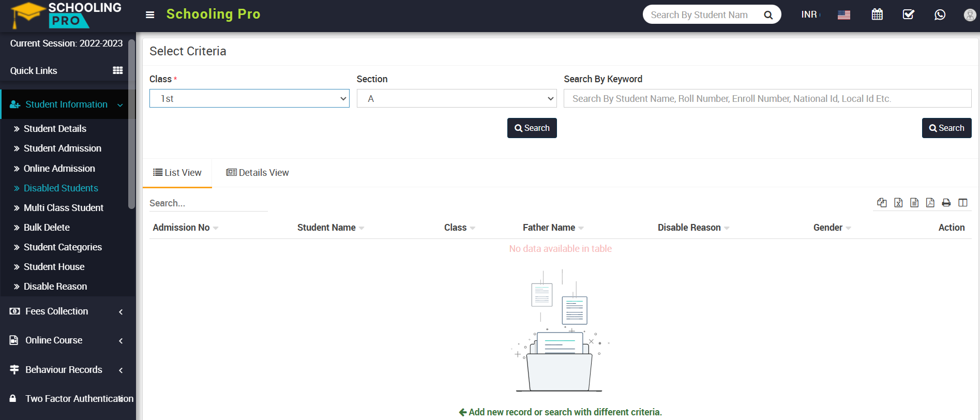This screenshot has width=980, height=420.
Task: Click Search button under keyword field
Action: (946, 128)
